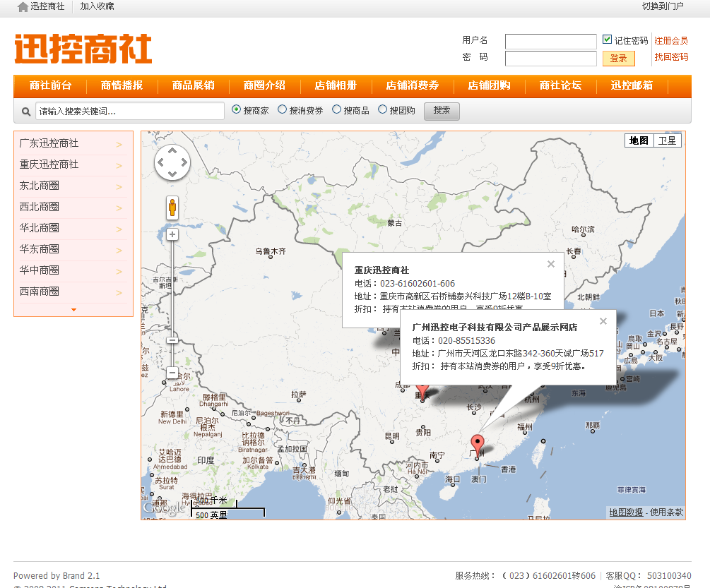Click the 用户名 input field
The height and width of the screenshot is (588, 710).
pyautogui.click(x=550, y=42)
